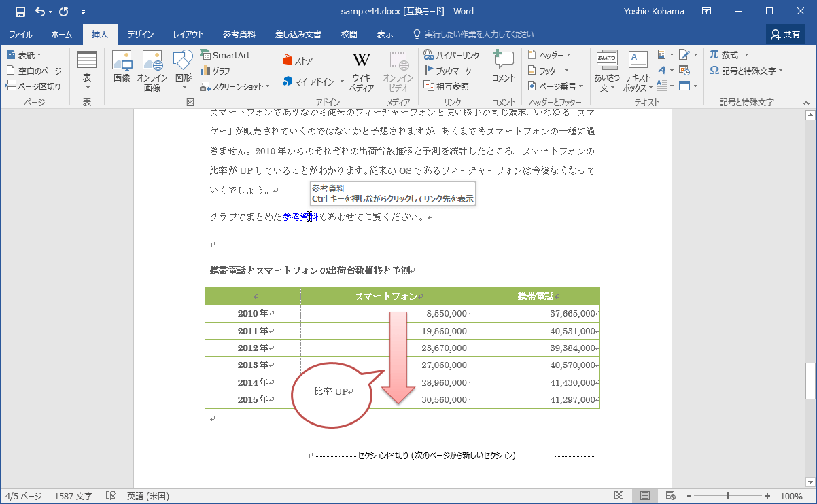The image size is (817, 504).
Task: Save document with the floppy disk icon
Action: 20,12
